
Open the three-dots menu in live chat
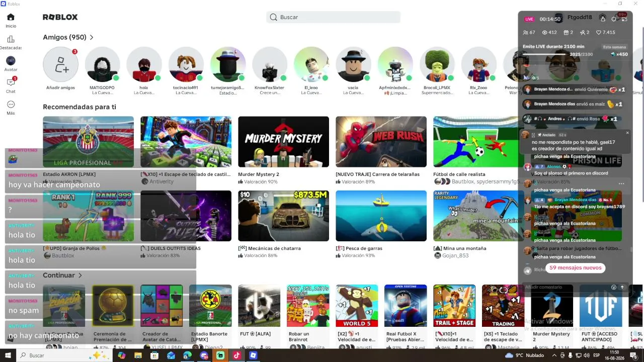pyautogui.click(x=621, y=184)
